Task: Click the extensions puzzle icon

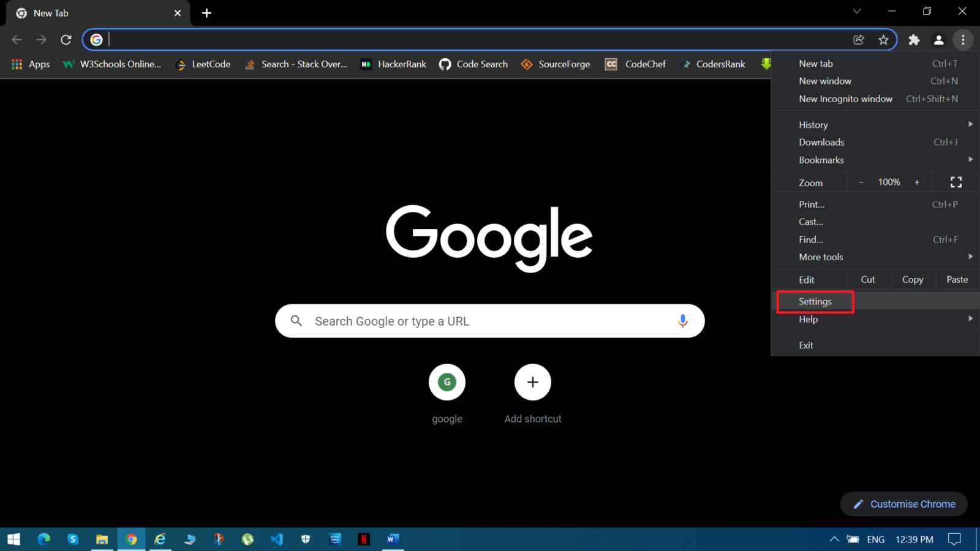Action: tap(914, 39)
